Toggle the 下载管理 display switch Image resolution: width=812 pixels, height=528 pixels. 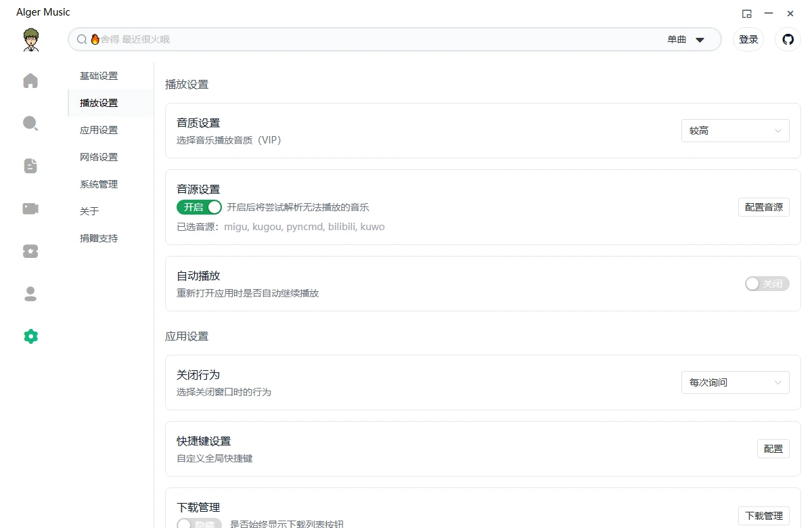(199, 524)
